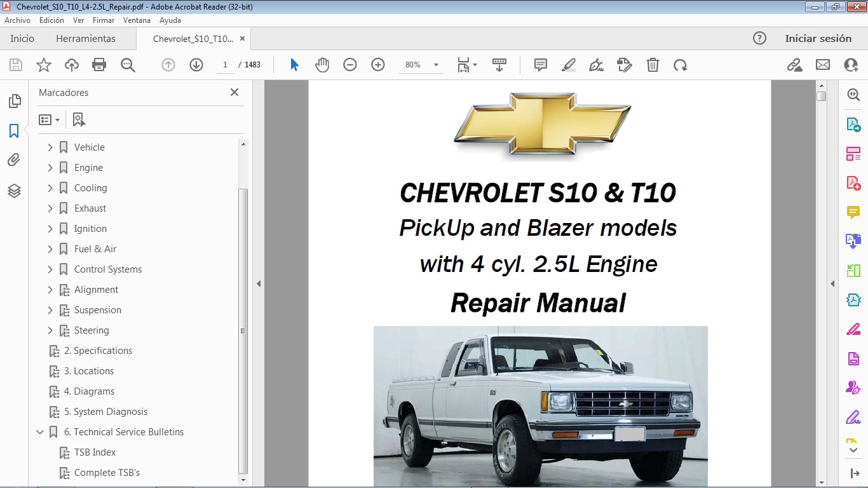The width and height of the screenshot is (868, 488).
Task: Select the Hand tool in the toolbar
Action: coord(322,64)
